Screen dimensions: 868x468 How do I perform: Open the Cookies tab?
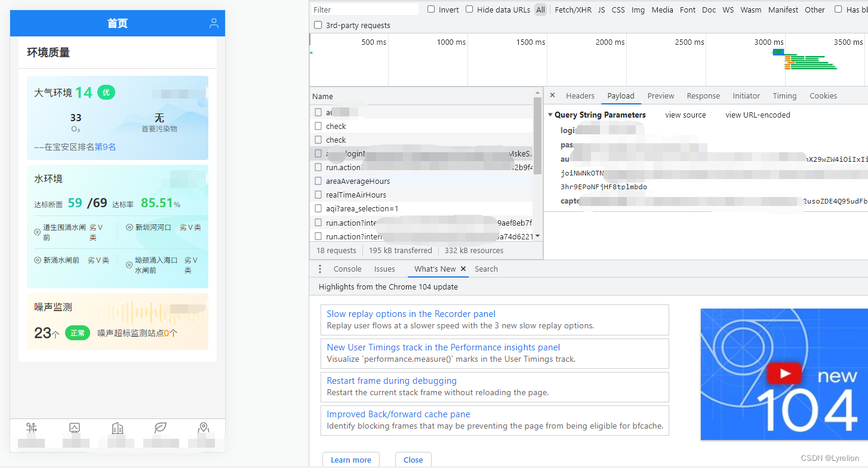click(x=823, y=96)
